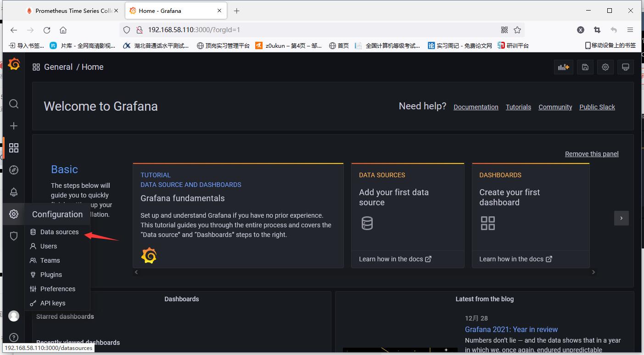Click Add your first data source card

click(408, 215)
